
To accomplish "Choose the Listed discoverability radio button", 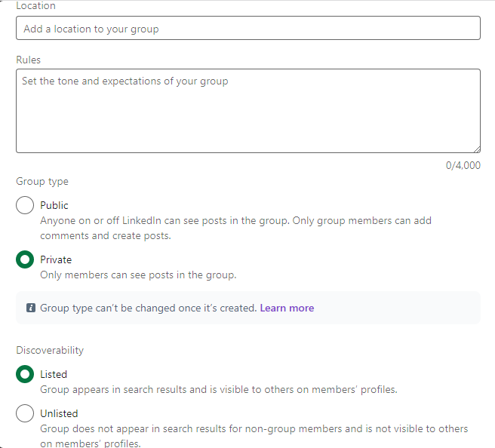I will [x=25, y=374].
